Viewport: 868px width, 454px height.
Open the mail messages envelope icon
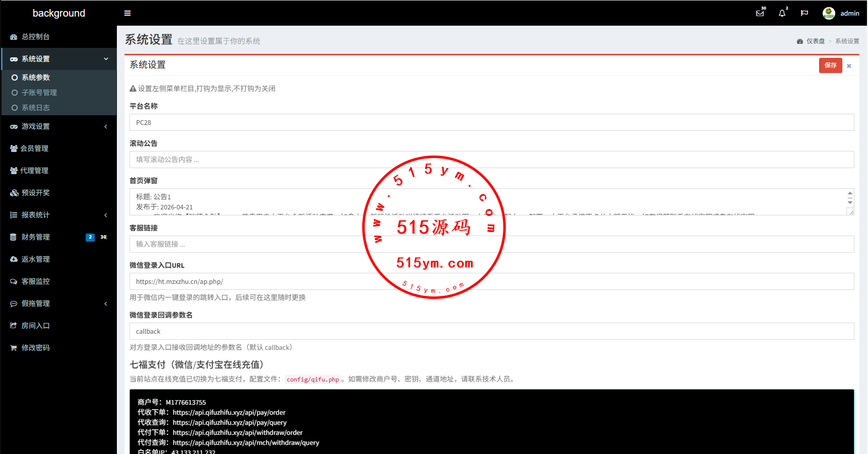(x=760, y=13)
